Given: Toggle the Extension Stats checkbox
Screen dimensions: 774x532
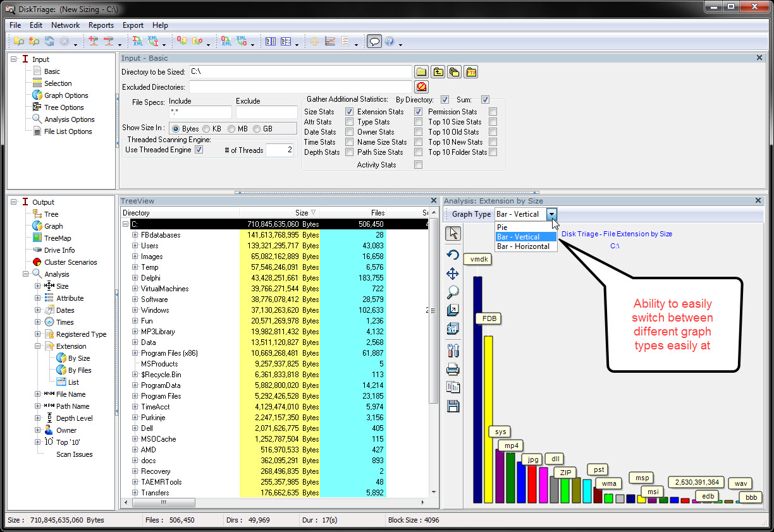Looking at the screenshot, I should coord(418,112).
